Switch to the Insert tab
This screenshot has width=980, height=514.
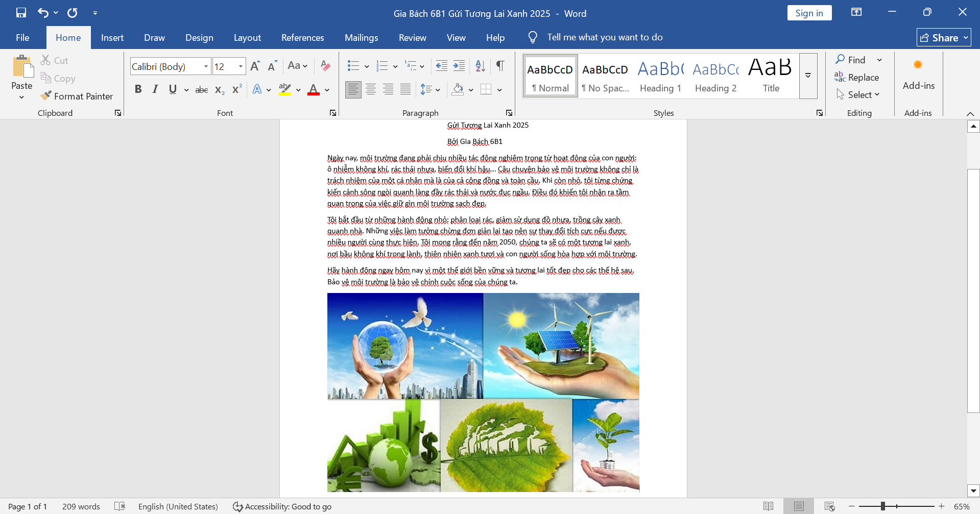point(112,38)
